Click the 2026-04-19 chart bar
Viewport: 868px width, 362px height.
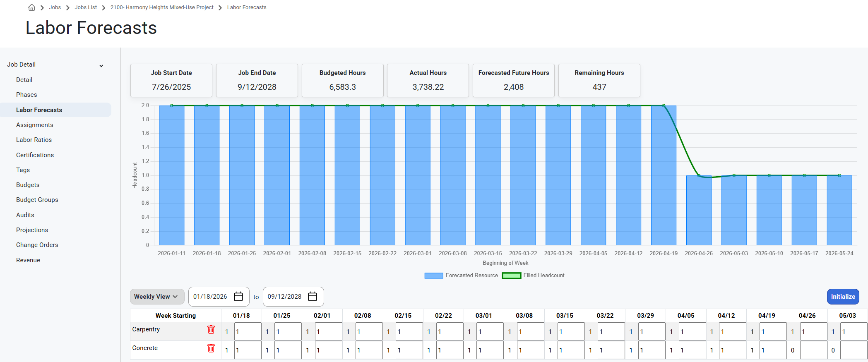click(664, 175)
